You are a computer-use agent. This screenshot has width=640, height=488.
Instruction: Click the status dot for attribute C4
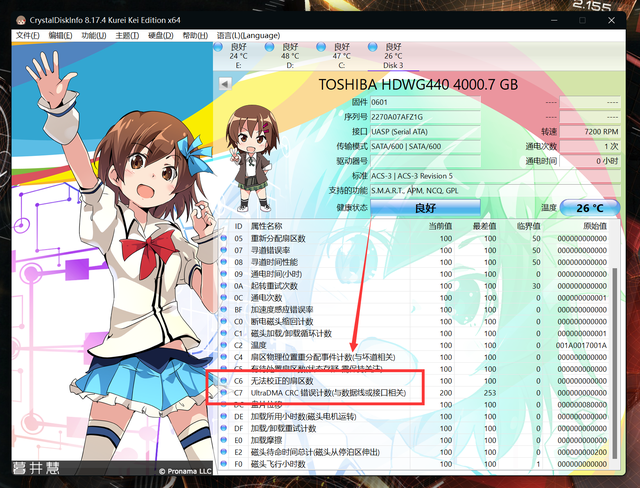tap(224, 357)
